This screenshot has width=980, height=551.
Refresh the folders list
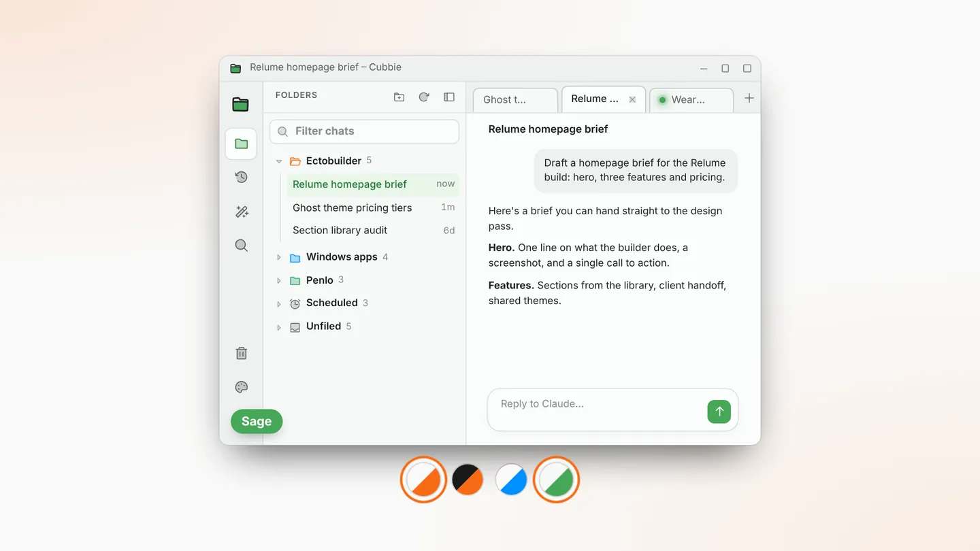click(424, 97)
